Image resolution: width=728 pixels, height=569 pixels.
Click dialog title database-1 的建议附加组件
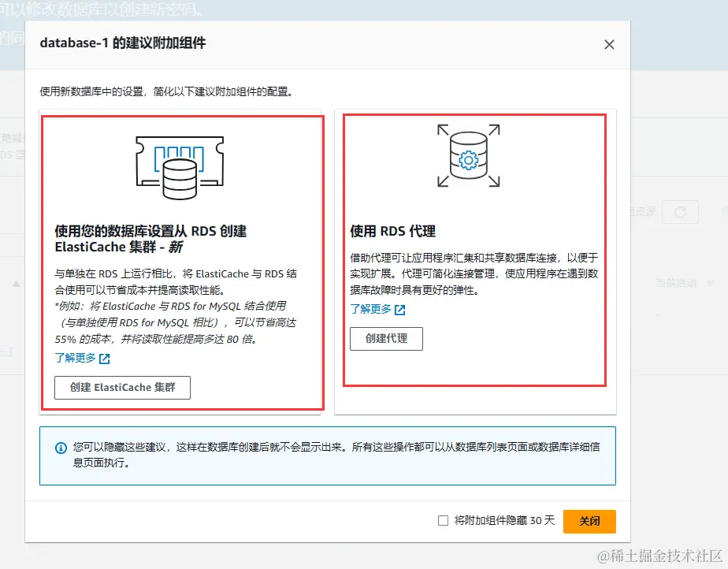point(123,43)
